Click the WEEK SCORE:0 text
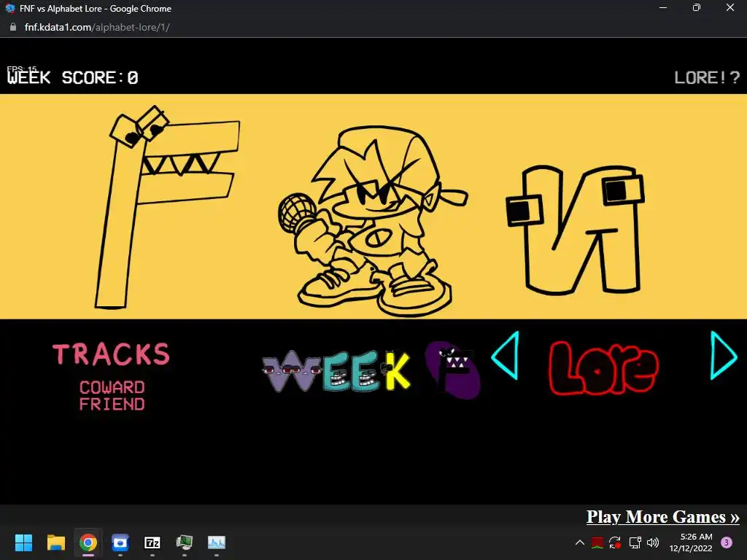This screenshot has width=747, height=560. coord(72,77)
